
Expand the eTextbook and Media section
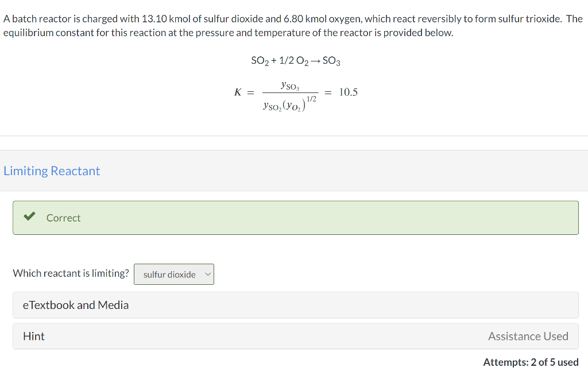tap(75, 305)
